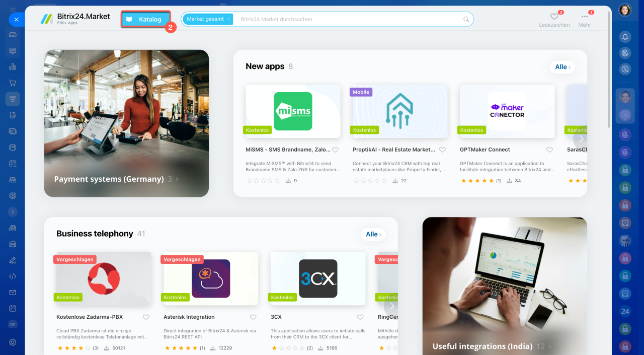
Task: Click the New apps heading
Action: pyautogui.click(x=265, y=66)
